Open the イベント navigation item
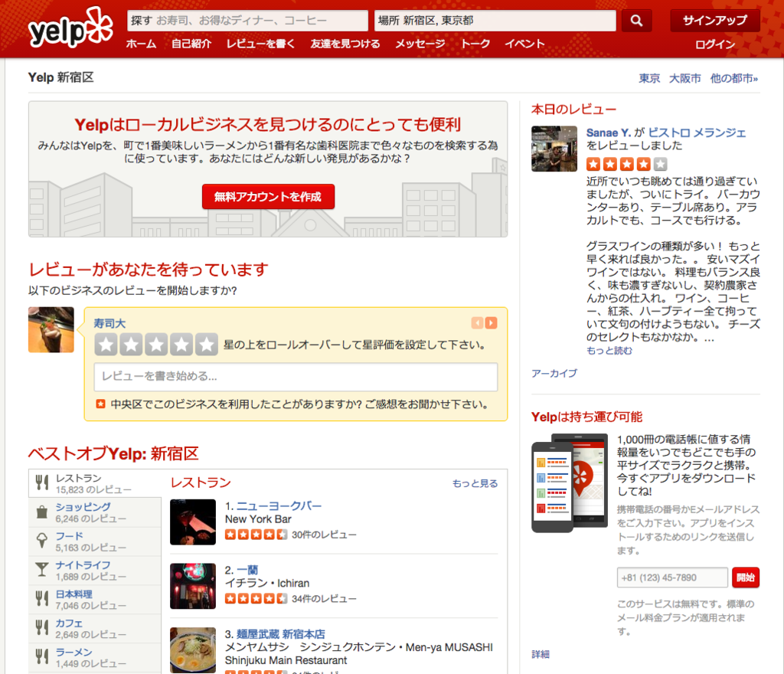Viewport: 784px width, 674px height. 524,44
